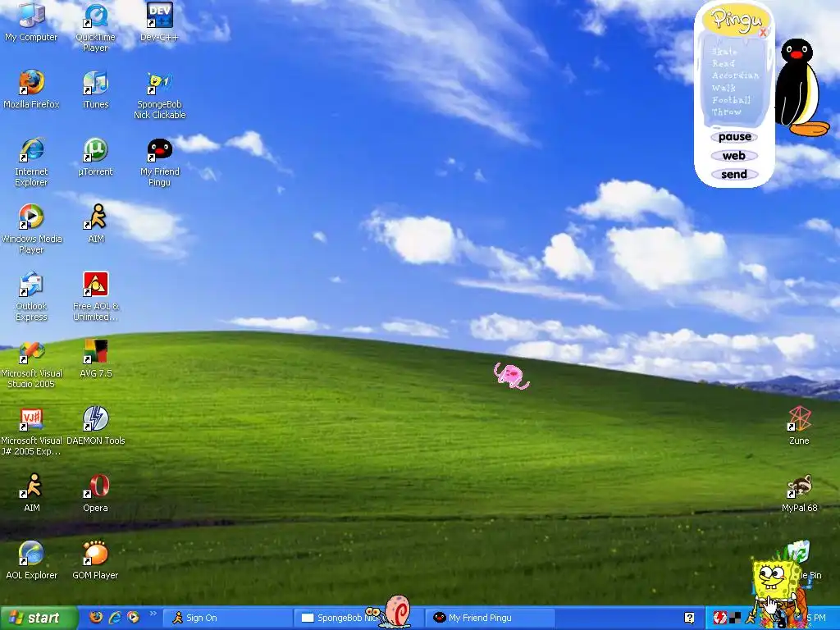This screenshot has width=840, height=630.
Task: Open the GOM Player desktop shortcut
Action: pos(95,559)
